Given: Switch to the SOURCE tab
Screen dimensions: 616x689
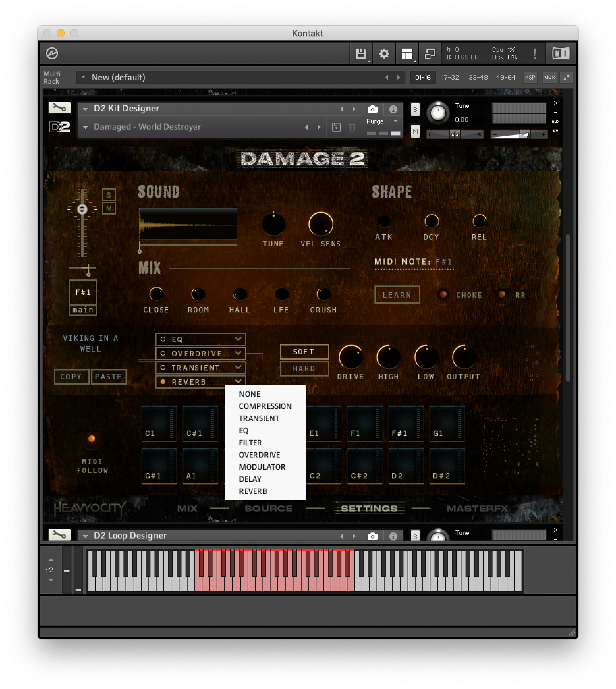Looking at the screenshot, I should (269, 508).
